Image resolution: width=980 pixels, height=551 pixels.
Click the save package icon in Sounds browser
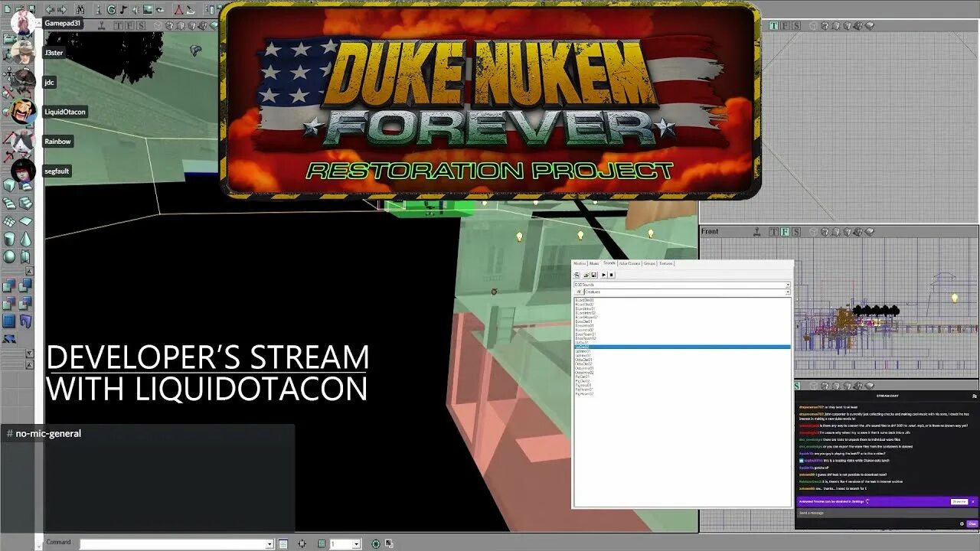(x=594, y=275)
